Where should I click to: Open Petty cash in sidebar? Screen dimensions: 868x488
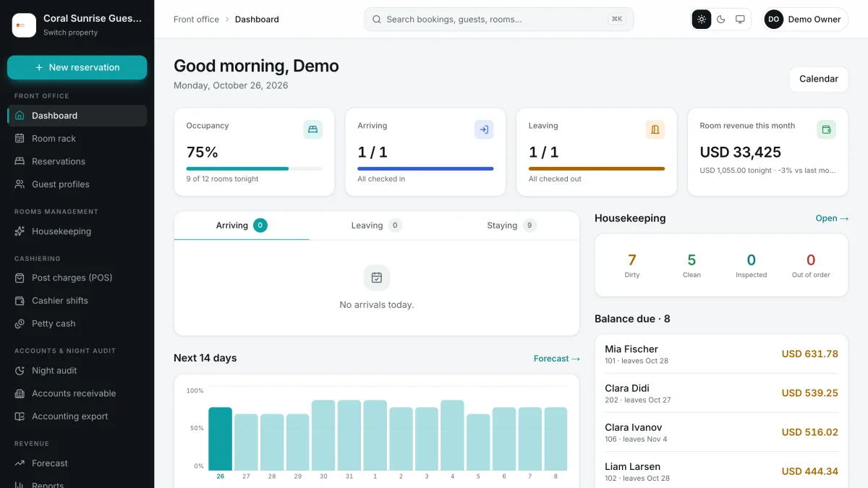pos(77,324)
